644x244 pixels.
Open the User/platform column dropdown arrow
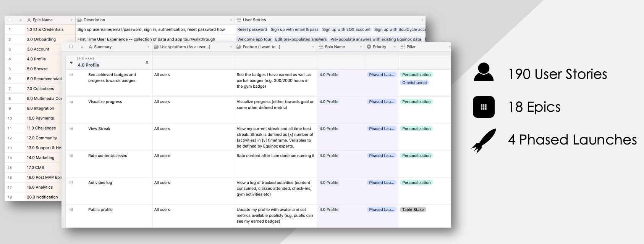click(231, 47)
